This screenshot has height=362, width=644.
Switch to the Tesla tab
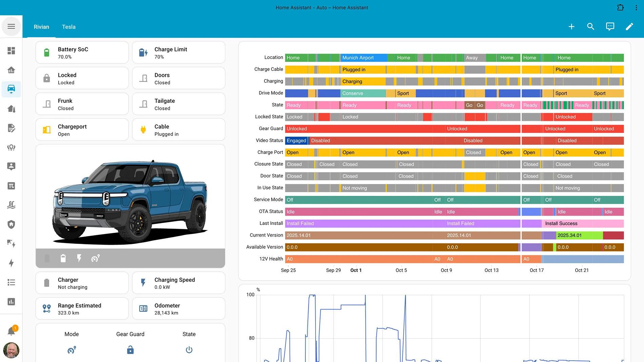tap(69, 27)
